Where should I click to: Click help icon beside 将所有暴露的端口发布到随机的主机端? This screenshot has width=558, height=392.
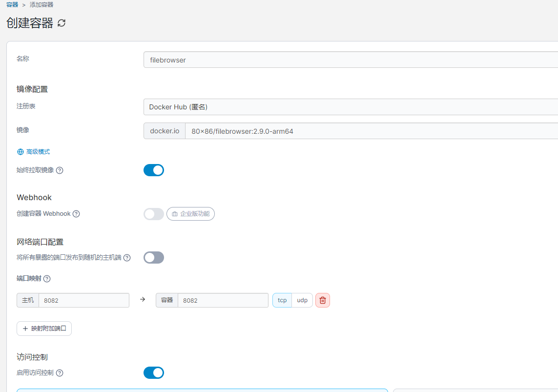[127, 258]
